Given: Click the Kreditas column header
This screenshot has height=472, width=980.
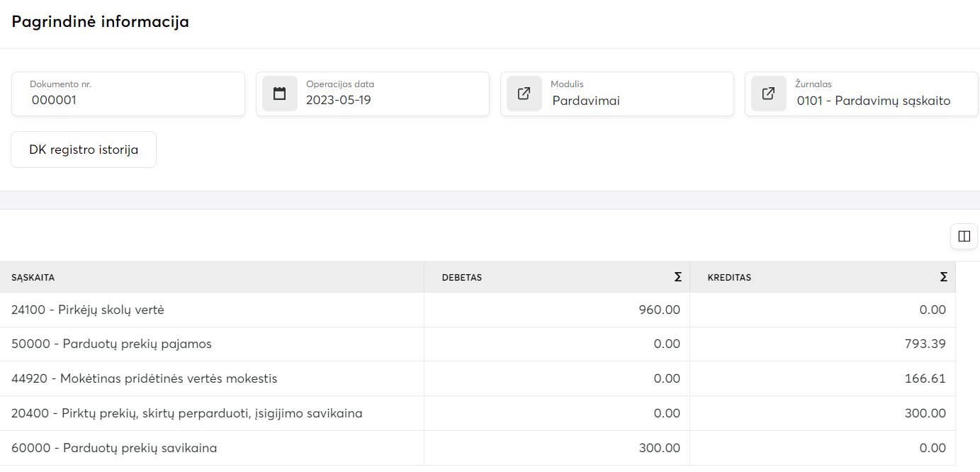Looking at the screenshot, I should pos(729,277).
